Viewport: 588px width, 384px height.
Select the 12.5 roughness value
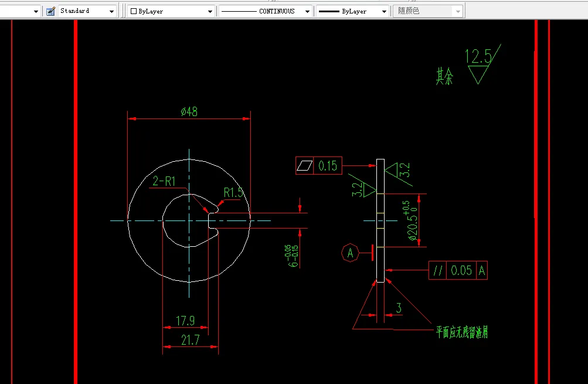click(x=478, y=57)
